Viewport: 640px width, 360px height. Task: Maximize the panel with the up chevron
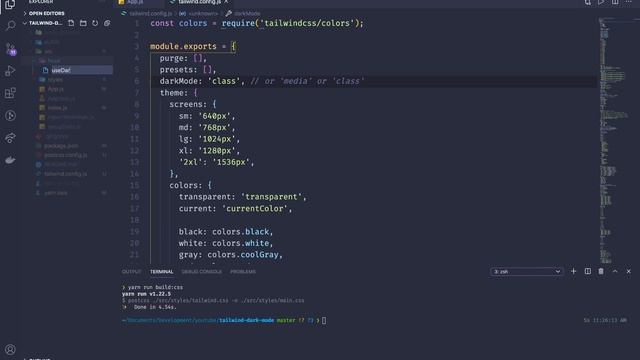pos(615,271)
